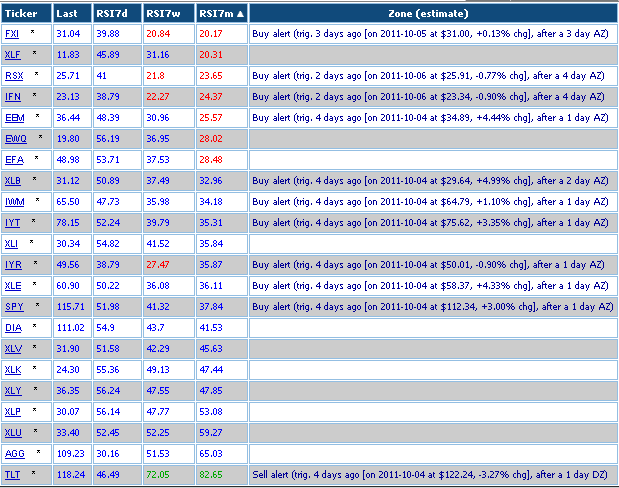Click the asterisk marker beside AGG
Image resolution: width=619 pixels, height=488 pixels.
coord(38,451)
